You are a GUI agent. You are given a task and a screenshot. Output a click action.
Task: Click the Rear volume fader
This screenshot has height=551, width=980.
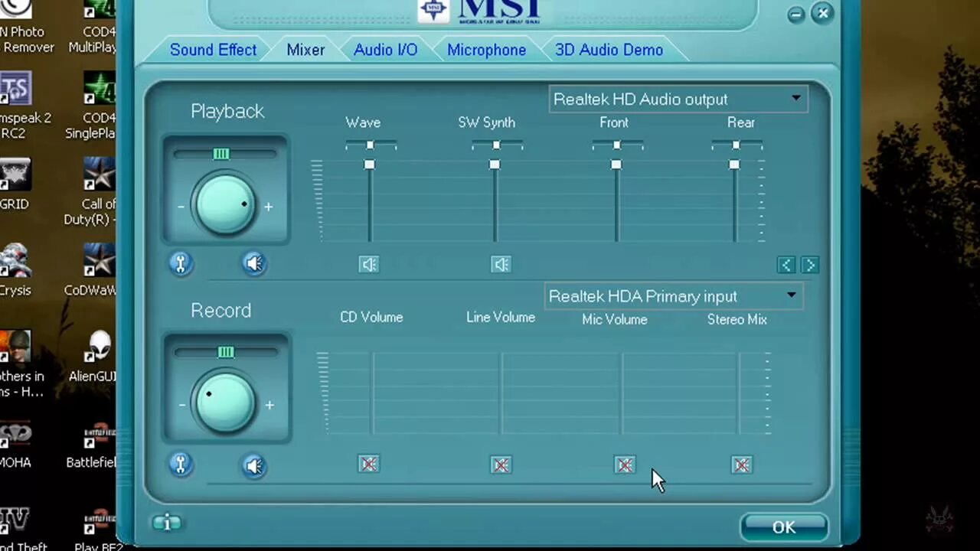tap(735, 165)
